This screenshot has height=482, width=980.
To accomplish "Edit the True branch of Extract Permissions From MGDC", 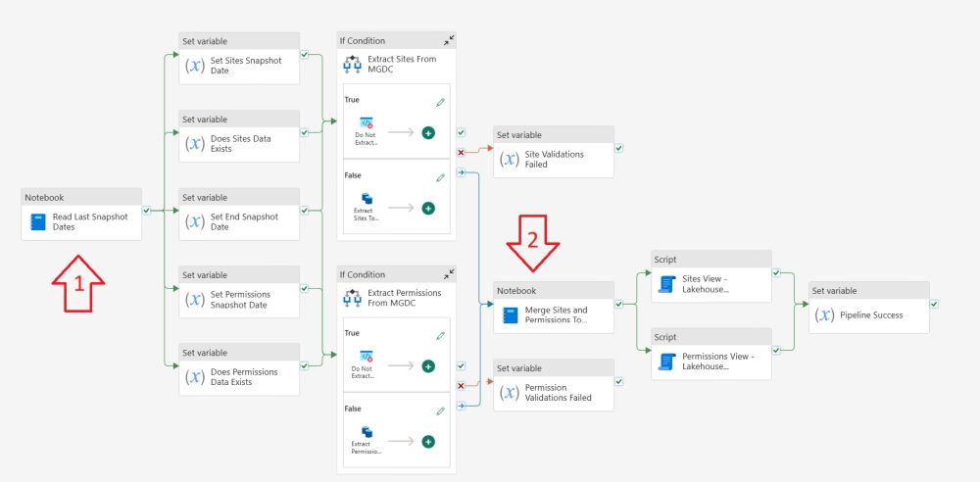I will (x=441, y=336).
